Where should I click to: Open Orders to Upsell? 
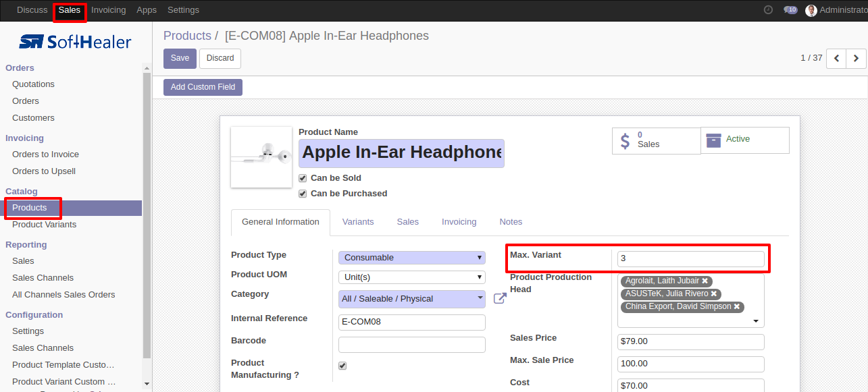[44, 171]
